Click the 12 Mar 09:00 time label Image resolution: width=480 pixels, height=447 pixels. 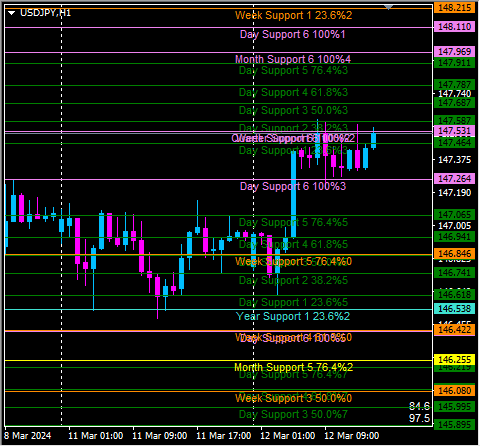click(x=352, y=436)
